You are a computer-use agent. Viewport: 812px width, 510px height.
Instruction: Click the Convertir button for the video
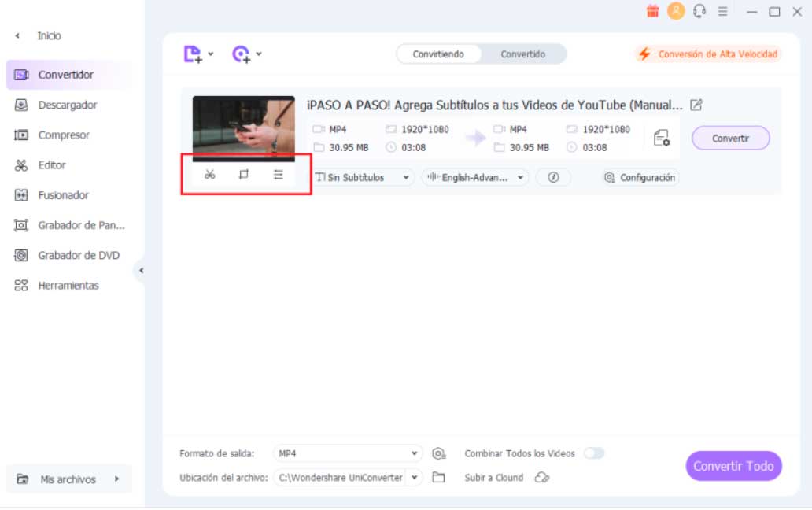[730, 139]
